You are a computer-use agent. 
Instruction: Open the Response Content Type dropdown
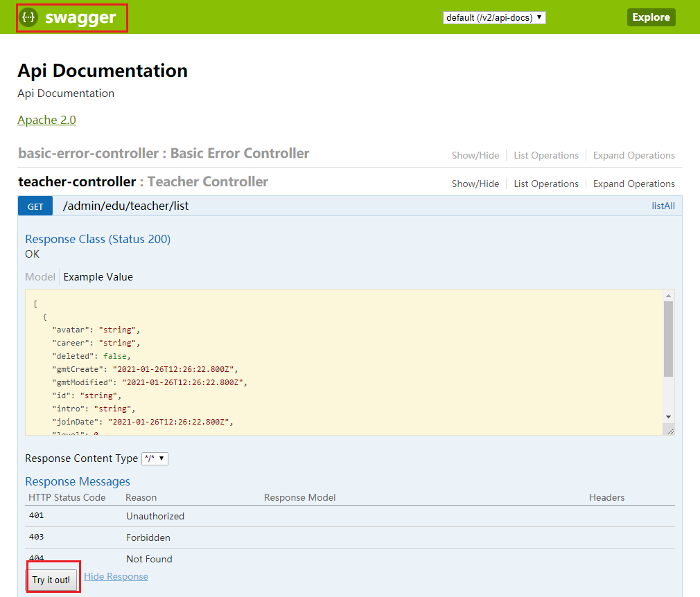[155, 458]
